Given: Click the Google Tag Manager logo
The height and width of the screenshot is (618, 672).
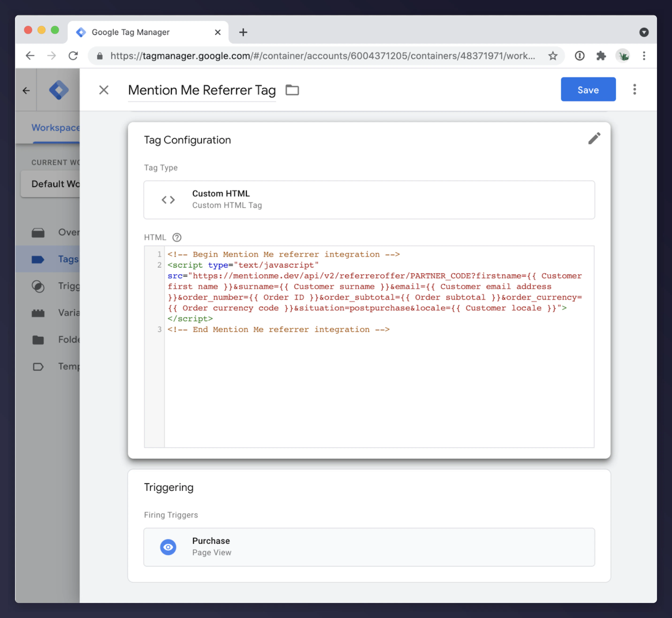Looking at the screenshot, I should tap(59, 90).
